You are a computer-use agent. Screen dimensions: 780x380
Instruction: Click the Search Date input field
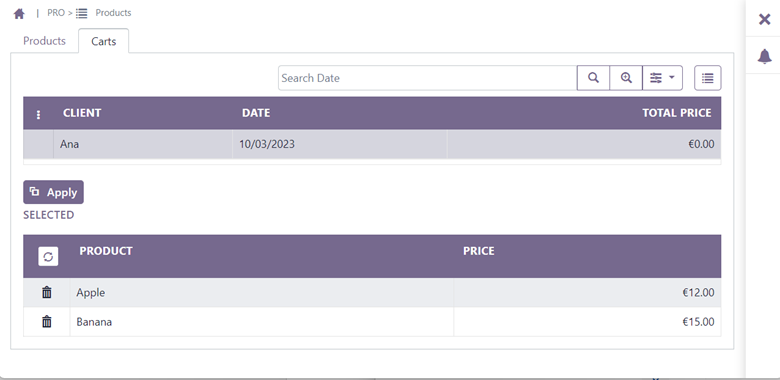coord(427,78)
